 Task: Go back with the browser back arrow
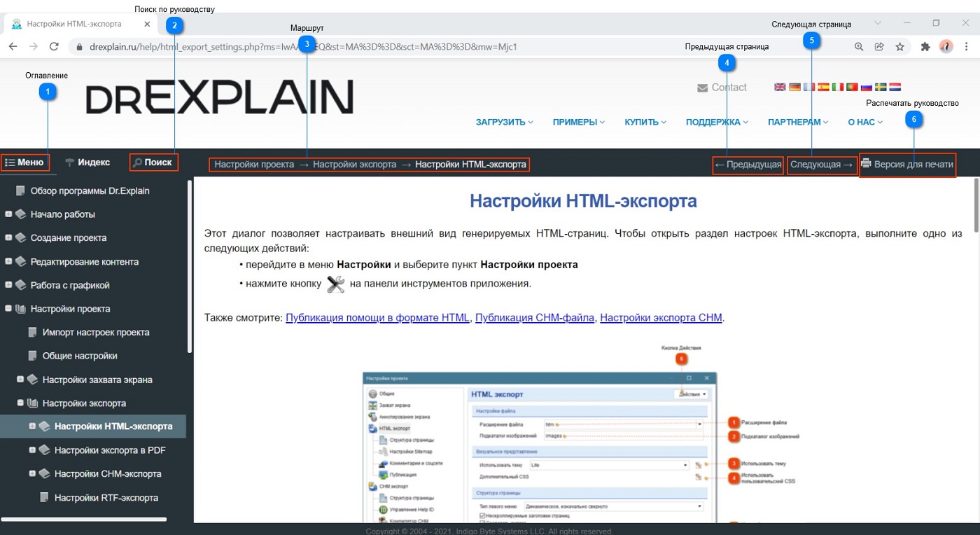(x=13, y=46)
